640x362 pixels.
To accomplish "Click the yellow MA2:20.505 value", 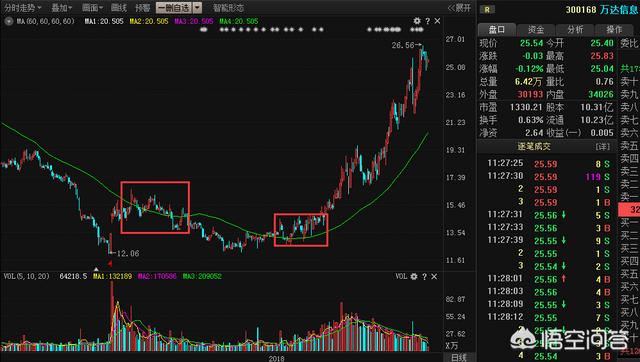I will pos(149,21).
